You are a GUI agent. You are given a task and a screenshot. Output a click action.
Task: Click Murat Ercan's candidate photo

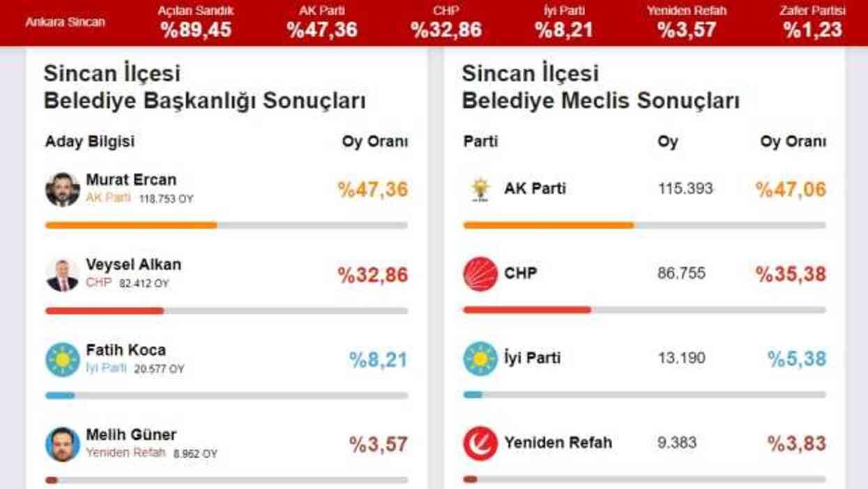point(61,188)
